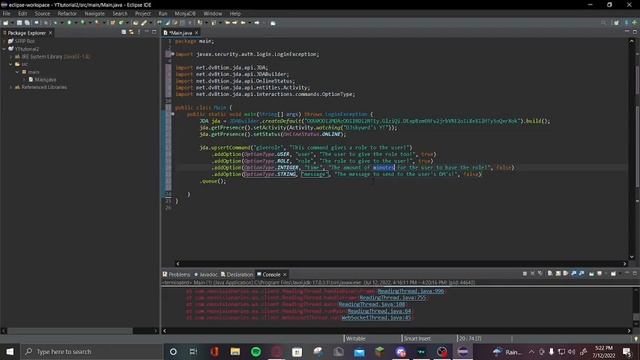Click the green Run toolbar button

pos(69,23)
